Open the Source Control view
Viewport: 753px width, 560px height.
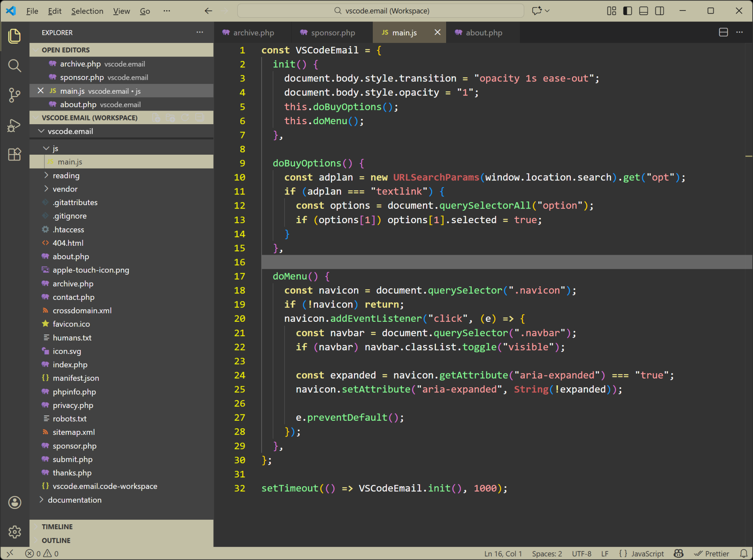point(14,95)
